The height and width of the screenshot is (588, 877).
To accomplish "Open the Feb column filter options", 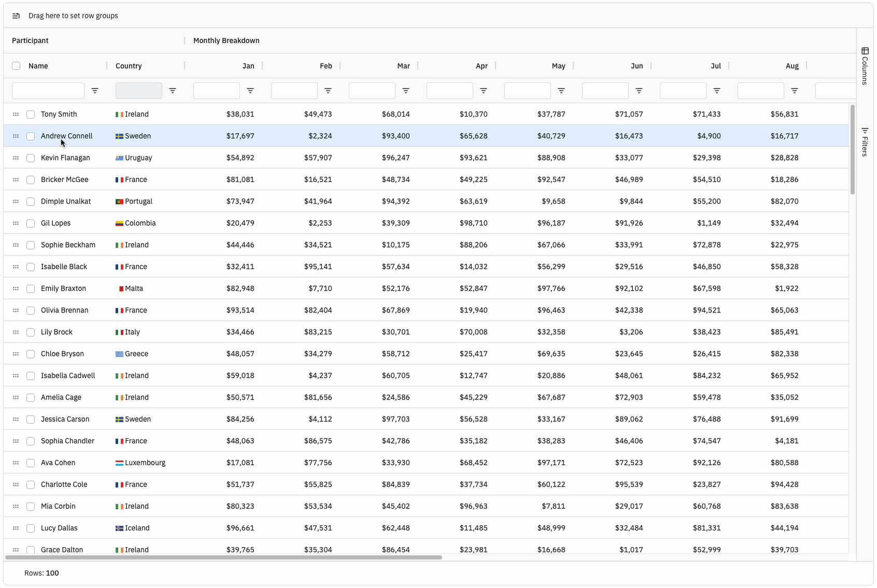I will point(328,91).
